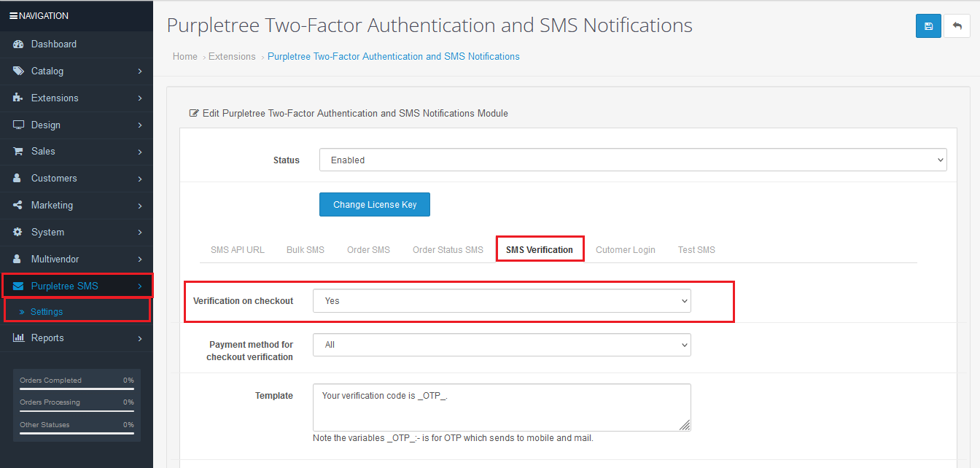Open the Verification on checkout dropdown

[502, 300]
